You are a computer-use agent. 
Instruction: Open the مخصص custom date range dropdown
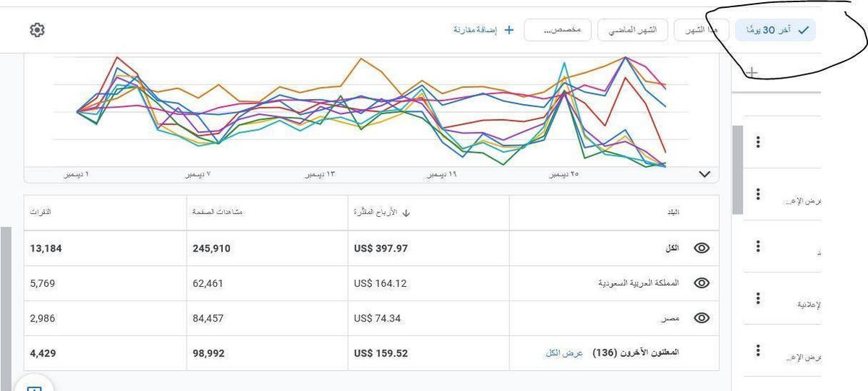[558, 30]
